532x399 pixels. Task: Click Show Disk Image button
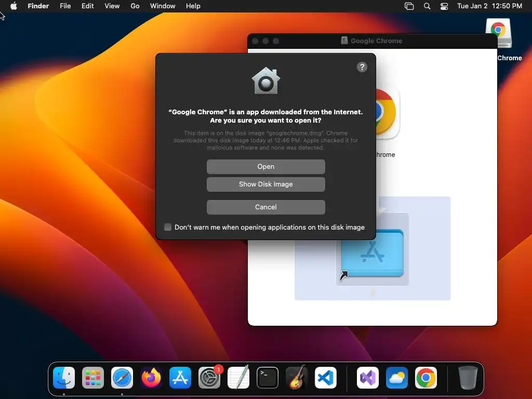click(266, 184)
